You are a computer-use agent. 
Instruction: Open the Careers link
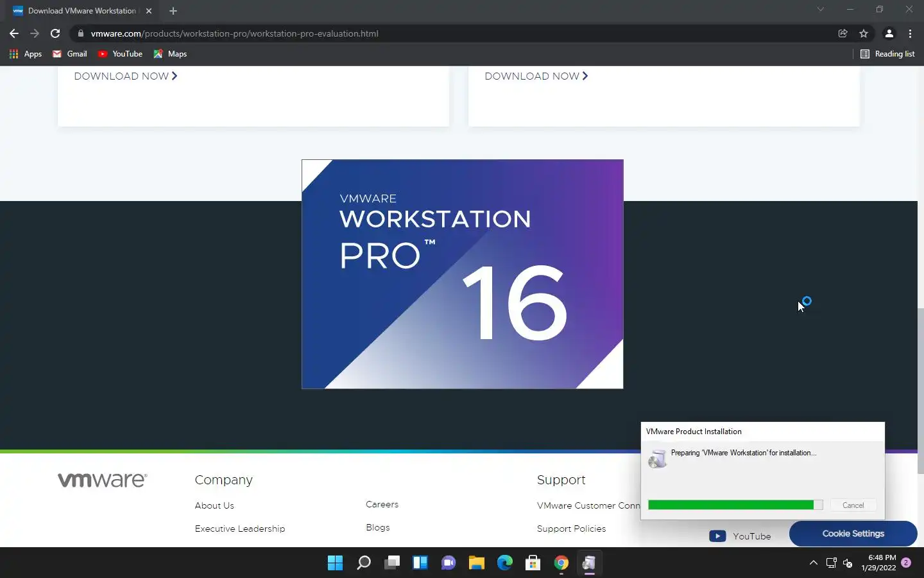click(x=382, y=504)
